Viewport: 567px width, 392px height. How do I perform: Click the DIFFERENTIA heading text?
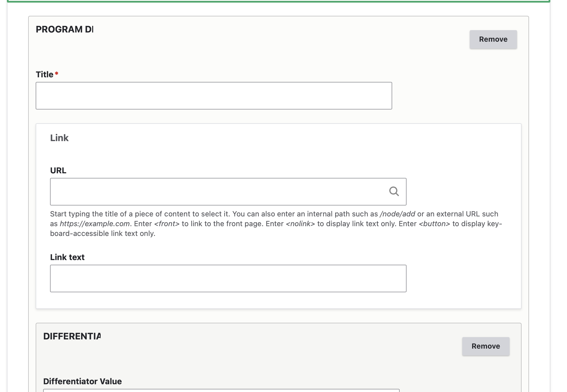click(72, 336)
